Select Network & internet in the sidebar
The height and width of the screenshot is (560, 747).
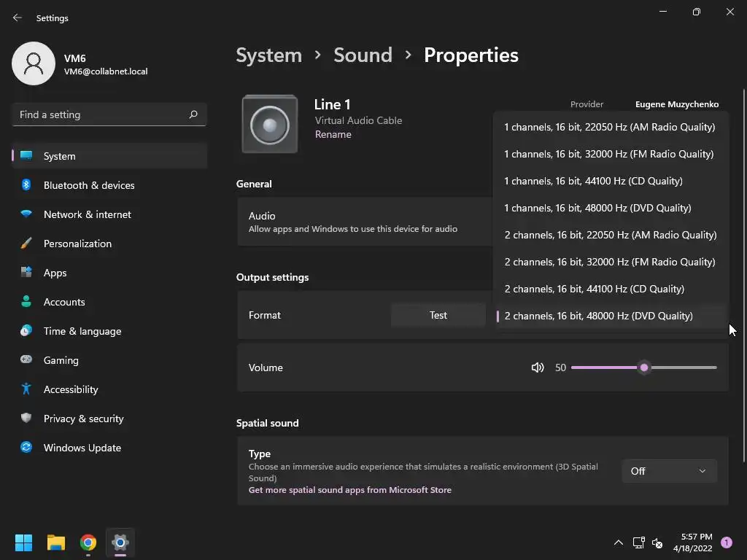pos(87,214)
